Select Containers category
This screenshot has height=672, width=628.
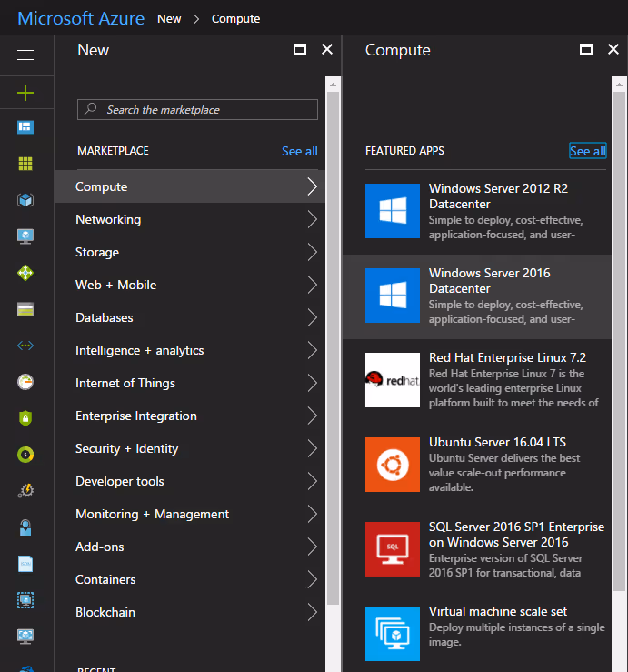[190, 579]
